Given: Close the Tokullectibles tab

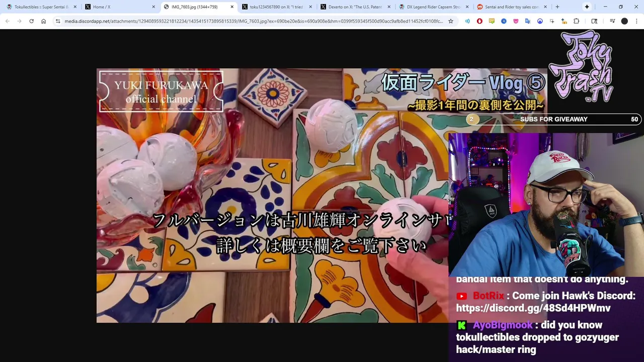Looking at the screenshot, I should 75,7.
